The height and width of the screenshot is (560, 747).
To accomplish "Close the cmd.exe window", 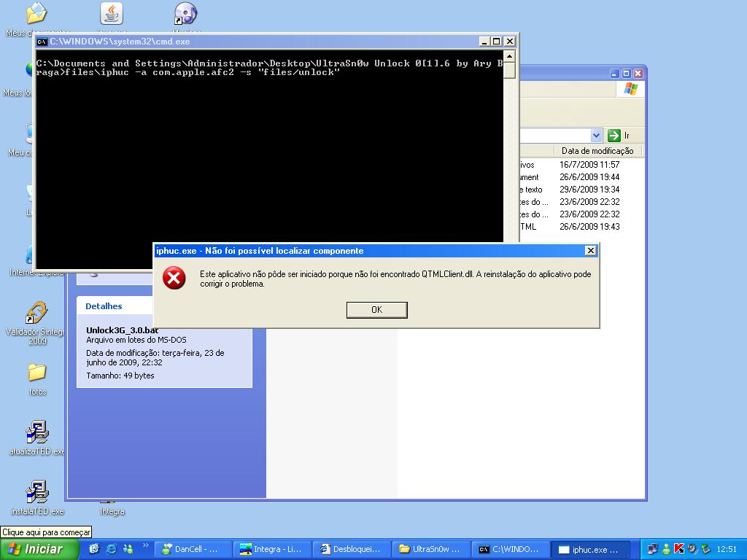I will (509, 42).
